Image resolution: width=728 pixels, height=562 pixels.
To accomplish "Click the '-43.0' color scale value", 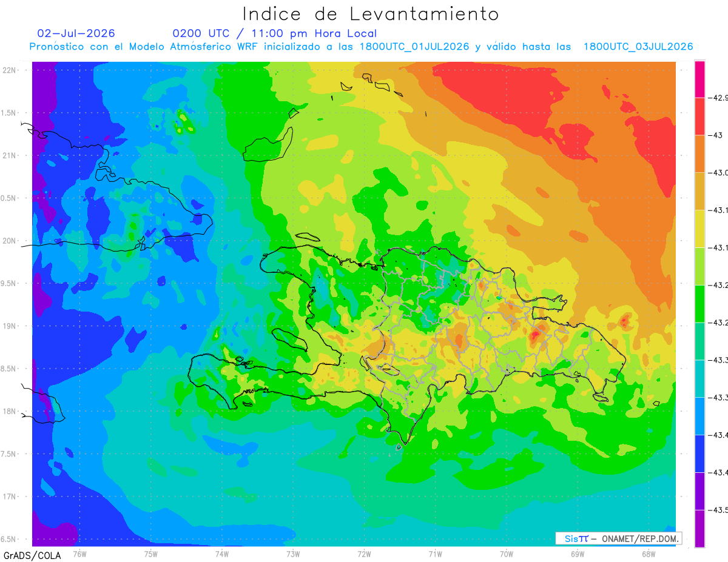I will (x=718, y=173).
